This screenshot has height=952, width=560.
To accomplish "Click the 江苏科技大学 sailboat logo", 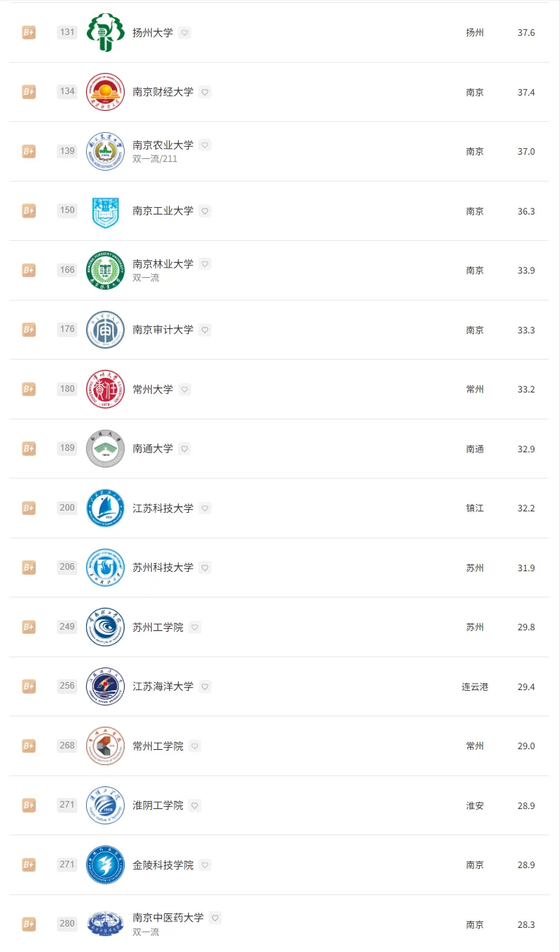I will pyautogui.click(x=106, y=508).
